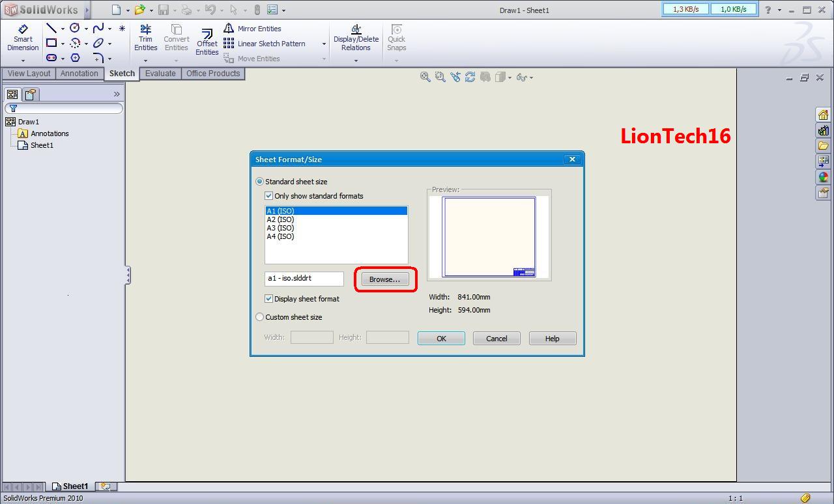The height and width of the screenshot is (504, 834).
Task: Select the Straight Slot tool
Action: (51, 58)
